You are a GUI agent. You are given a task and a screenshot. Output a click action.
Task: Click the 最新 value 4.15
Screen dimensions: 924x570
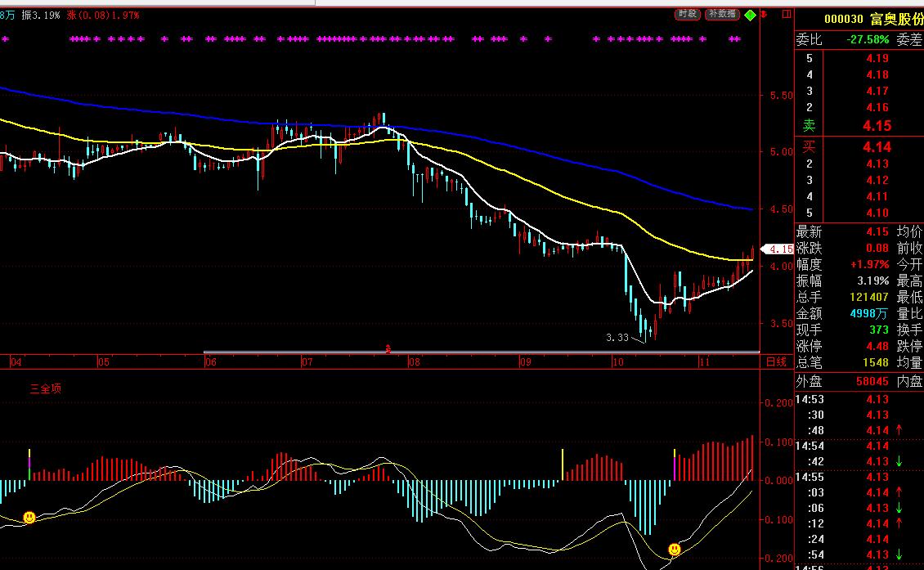point(877,231)
